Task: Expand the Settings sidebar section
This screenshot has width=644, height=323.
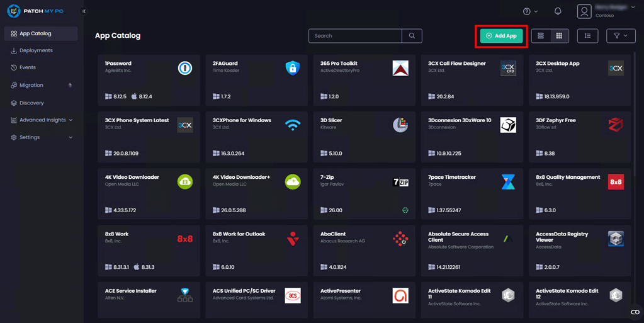Action: [x=42, y=137]
